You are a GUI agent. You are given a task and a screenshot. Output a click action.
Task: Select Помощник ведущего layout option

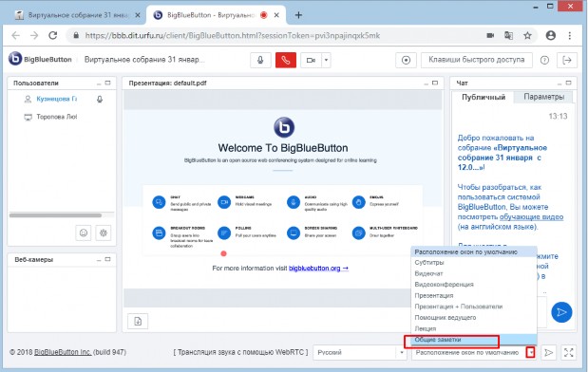(x=474, y=318)
